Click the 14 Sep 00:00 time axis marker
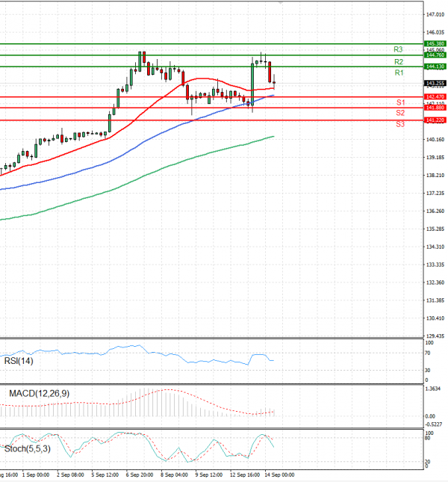Image resolution: width=448 pixels, height=482 pixels. coord(278,474)
